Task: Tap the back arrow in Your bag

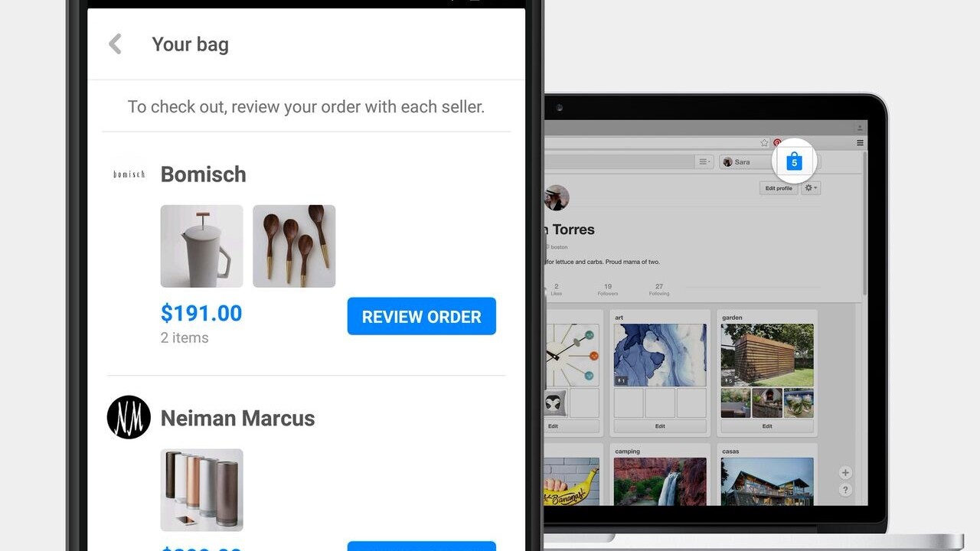Action: pyautogui.click(x=116, y=44)
